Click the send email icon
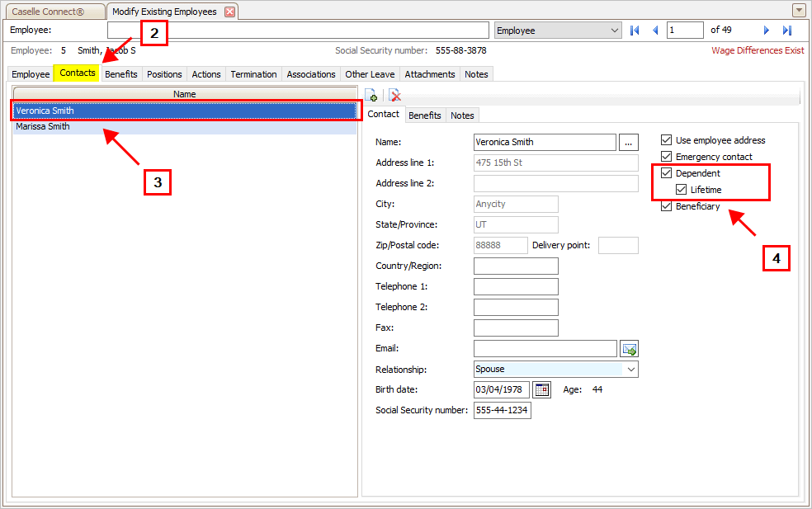Screen dimensions: 812x509 tap(630, 349)
